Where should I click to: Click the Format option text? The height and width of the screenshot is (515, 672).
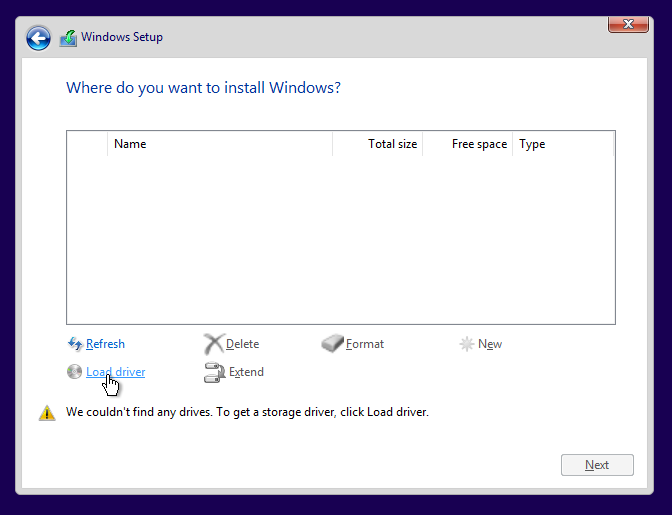tap(365, 344)
